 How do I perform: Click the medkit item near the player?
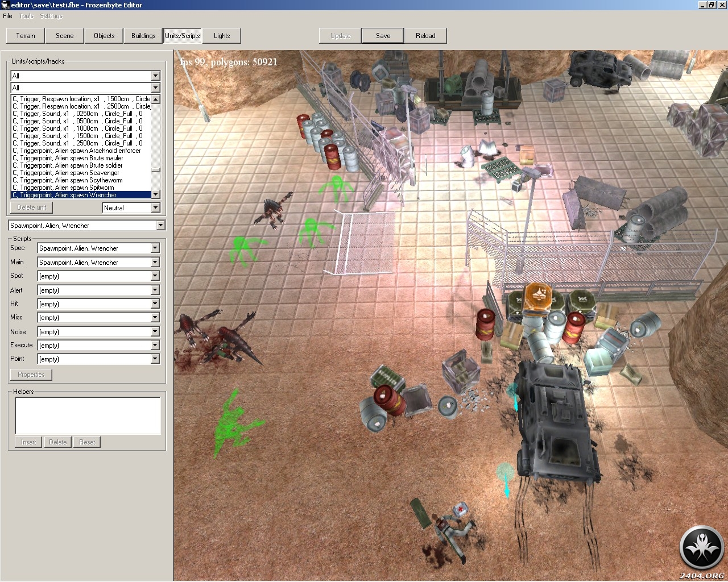click(x=460, y=509)
